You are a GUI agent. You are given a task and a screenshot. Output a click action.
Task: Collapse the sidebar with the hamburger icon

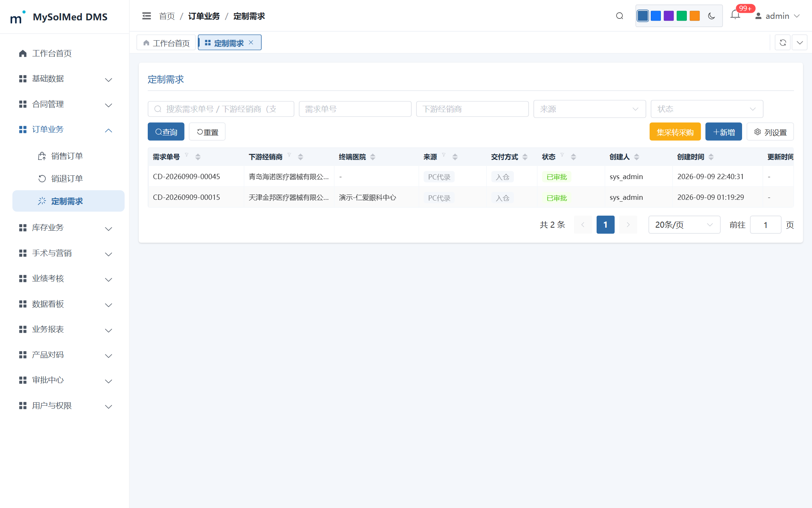pos(147,16)
